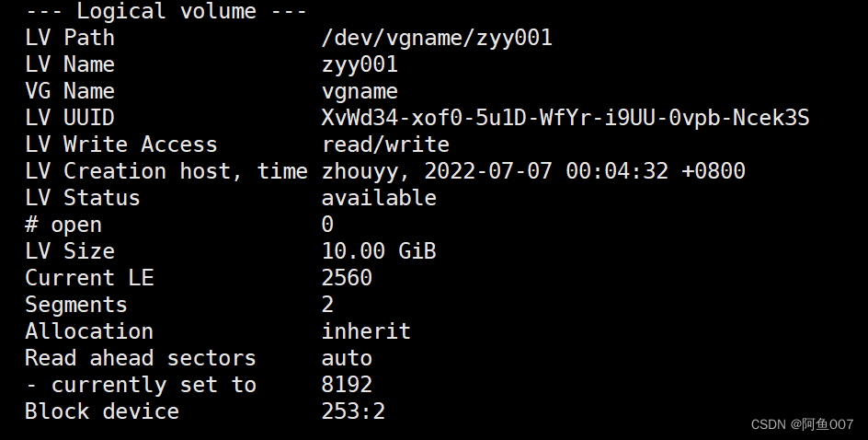This screenshot has height=440, width=868.
Task: Click the Current LE value 2560
Action: coord(347,278)
